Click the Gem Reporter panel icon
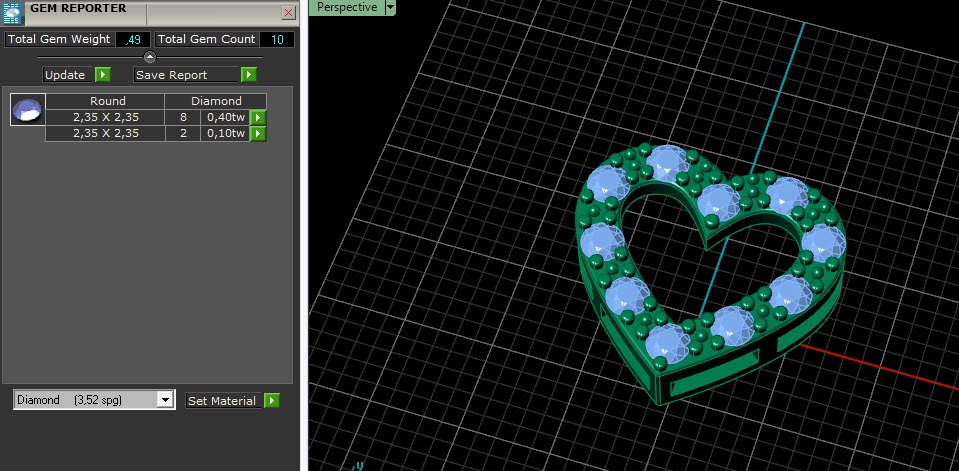The image size is (959, 471). 12,12
